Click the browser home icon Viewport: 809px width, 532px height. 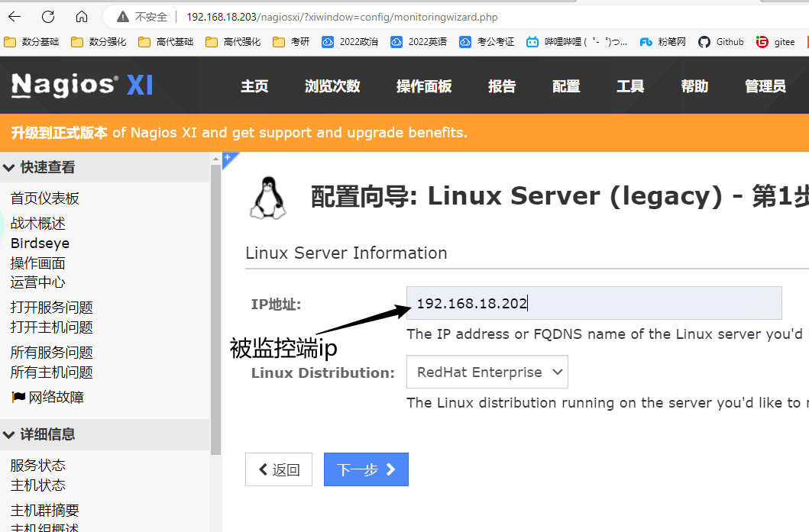[x=82, y=16]
